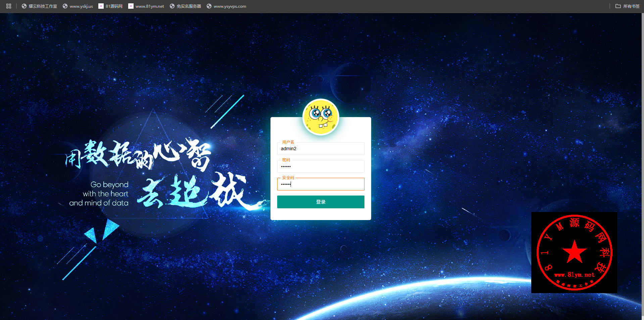Focus the 用户名 username field

click(x=321, y=149)
